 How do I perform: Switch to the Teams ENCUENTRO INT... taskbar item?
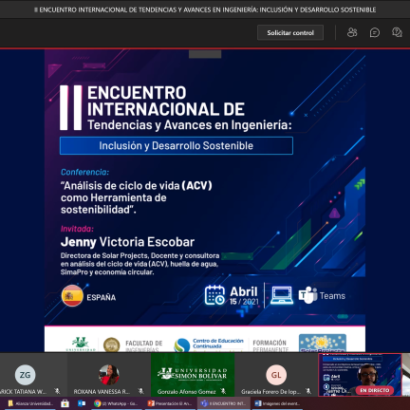[223, 403]
